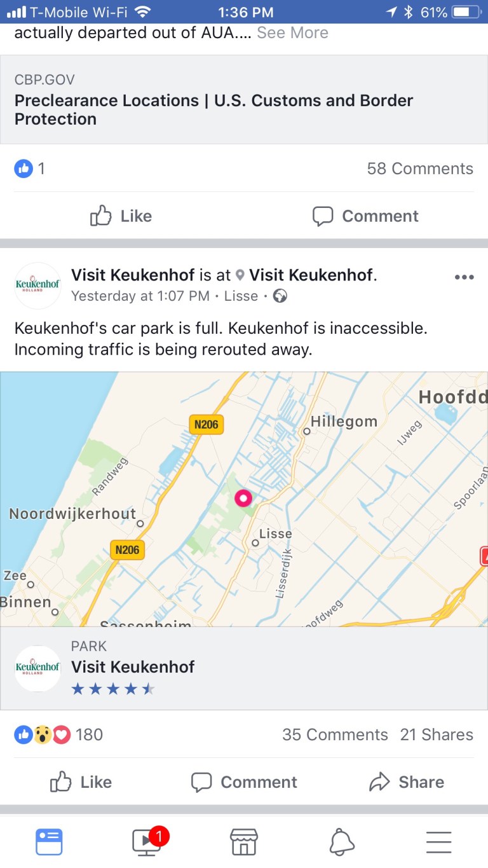The height and width of the screenshot is (868, 488).
Task: Open the reactions count of 180
Action: pyautogui.click(x=58, y=734)
